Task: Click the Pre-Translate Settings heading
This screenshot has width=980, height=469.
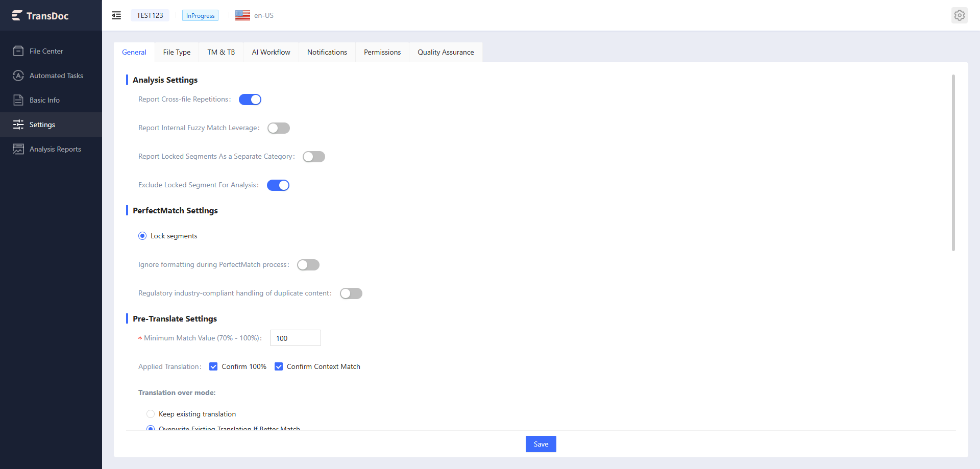Action: click(x=175, y=318)
